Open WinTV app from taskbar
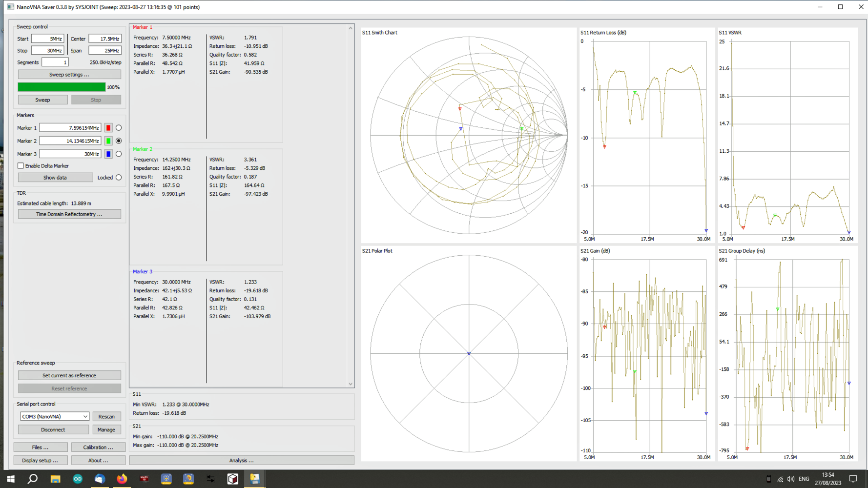868x488 pixels. point(144,479)
